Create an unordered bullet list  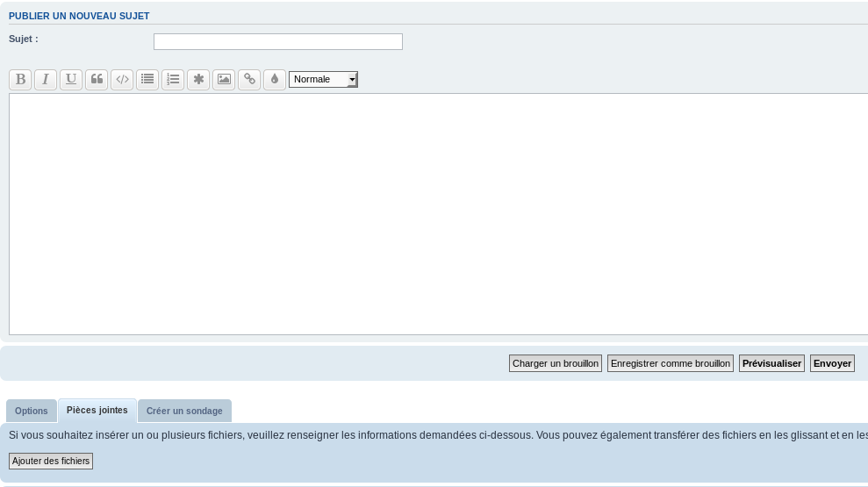click(147, 79)
